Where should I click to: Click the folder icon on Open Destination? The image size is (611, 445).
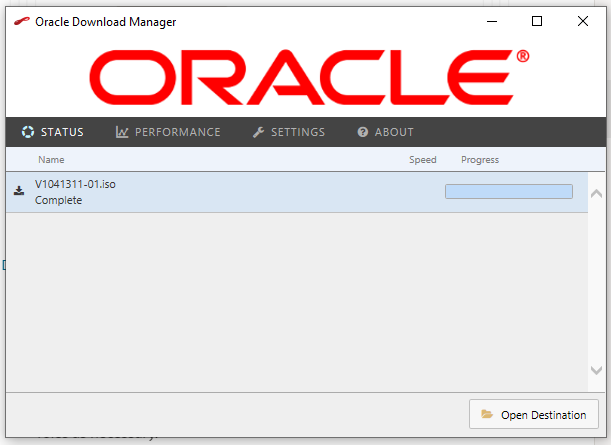[487, 414]
